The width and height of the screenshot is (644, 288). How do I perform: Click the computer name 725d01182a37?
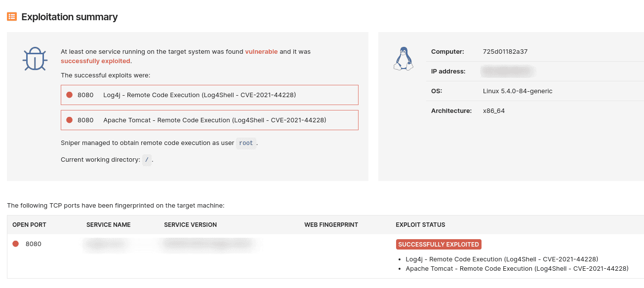coord(505,52)
